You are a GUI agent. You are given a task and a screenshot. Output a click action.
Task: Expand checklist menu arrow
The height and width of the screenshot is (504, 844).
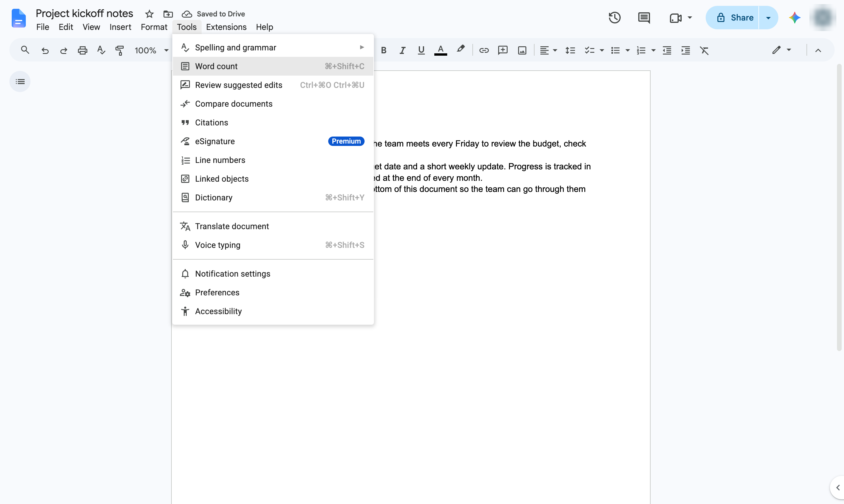pos(602,50)
